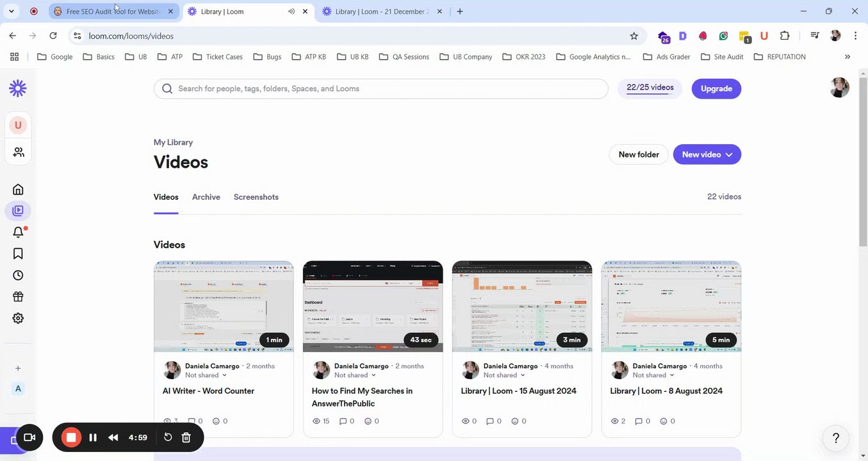Open the Loom profile avatar at top right

point(839,88)
